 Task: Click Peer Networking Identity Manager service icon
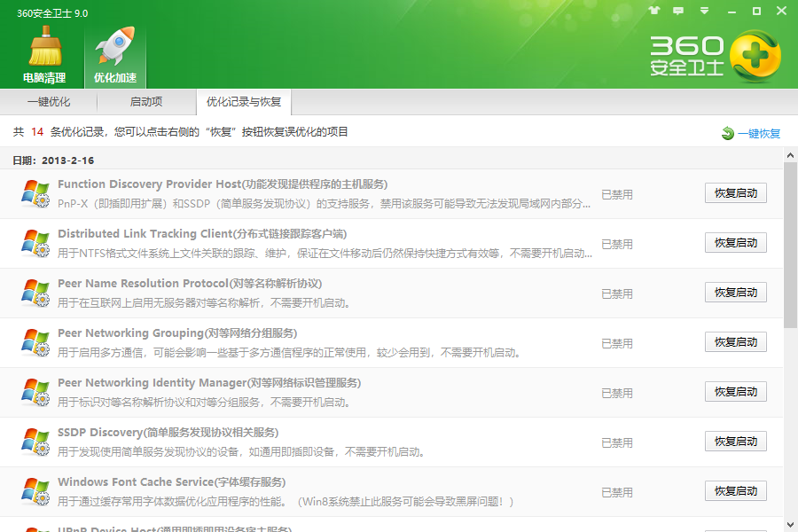tap(35, 392)
